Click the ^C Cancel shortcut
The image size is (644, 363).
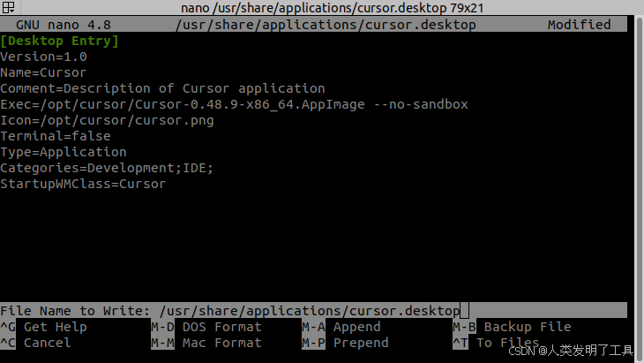pyautogui.click(x=35, y=343)
